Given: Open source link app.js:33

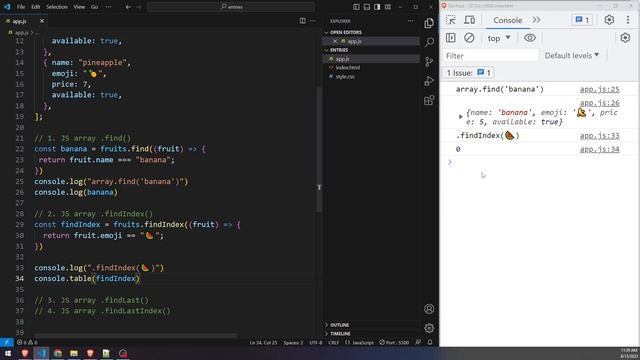Looking at the screenshot, I should [x=600, y=136].
